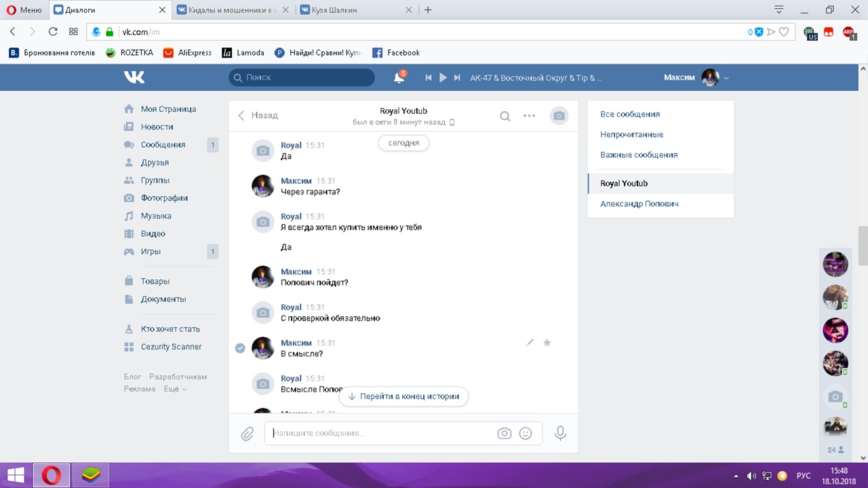Click the VK logo in header
This screenshot has height=488, width=868.
coord(134,77)
